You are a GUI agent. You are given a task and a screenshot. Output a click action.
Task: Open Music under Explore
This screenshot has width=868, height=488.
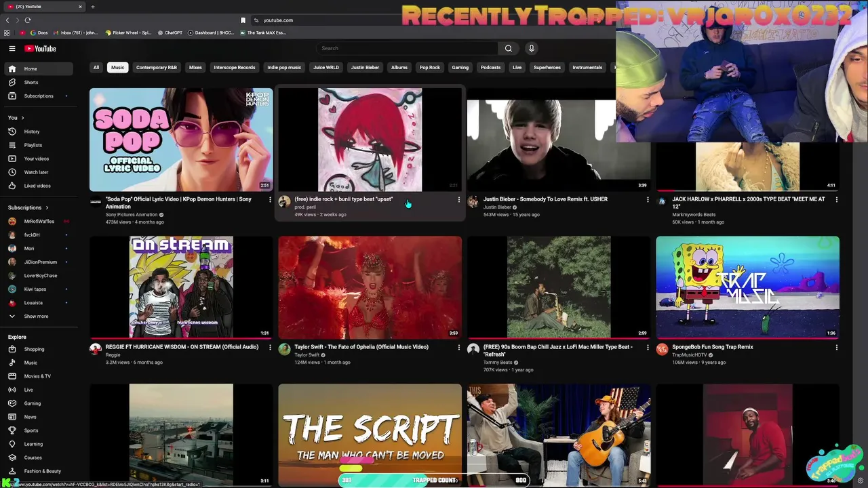click(x=38, y=363)
